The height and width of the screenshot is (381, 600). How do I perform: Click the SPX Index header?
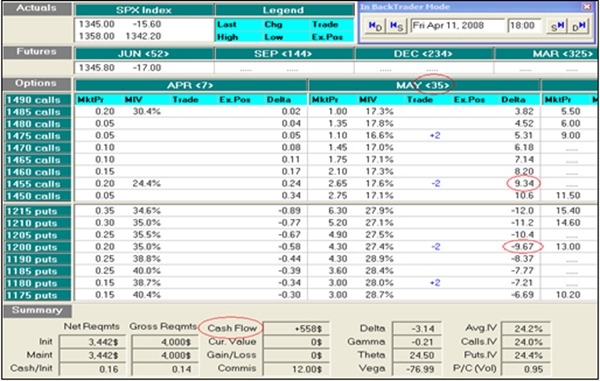point(144,10)
